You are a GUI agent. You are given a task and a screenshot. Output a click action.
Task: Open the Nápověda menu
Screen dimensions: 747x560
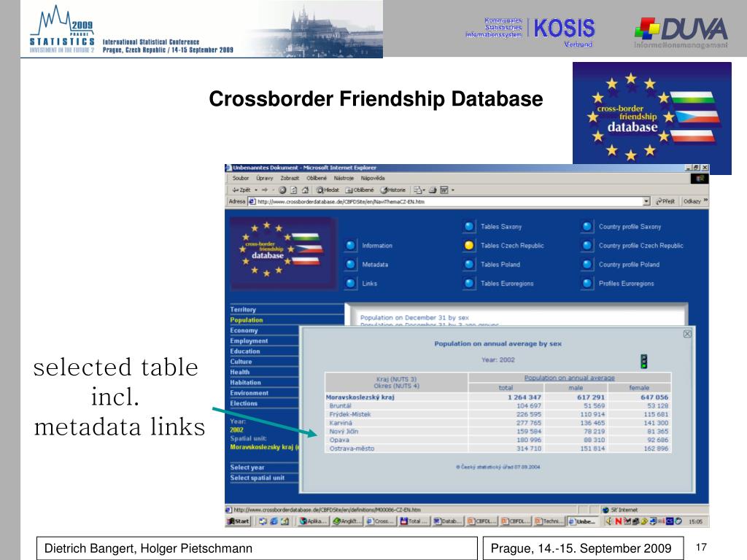(373, 178)
